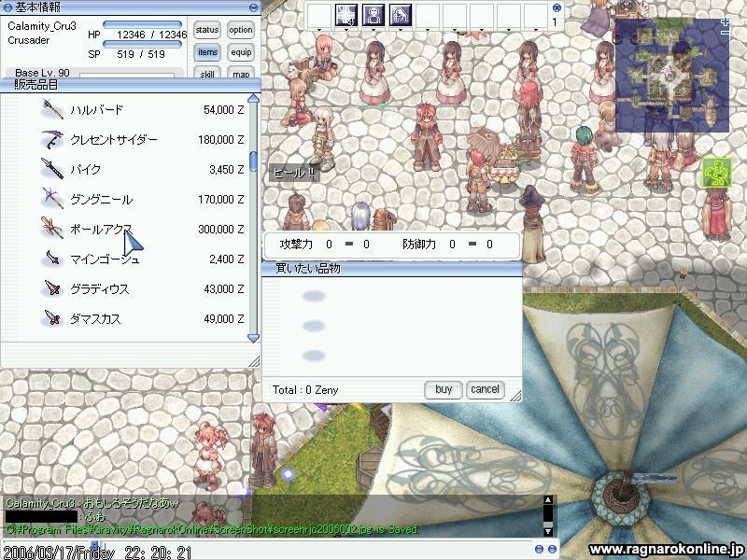This screenshot has width=747, height=560.
Task: Select the グングニール spear icon
Action: (52, 199)
